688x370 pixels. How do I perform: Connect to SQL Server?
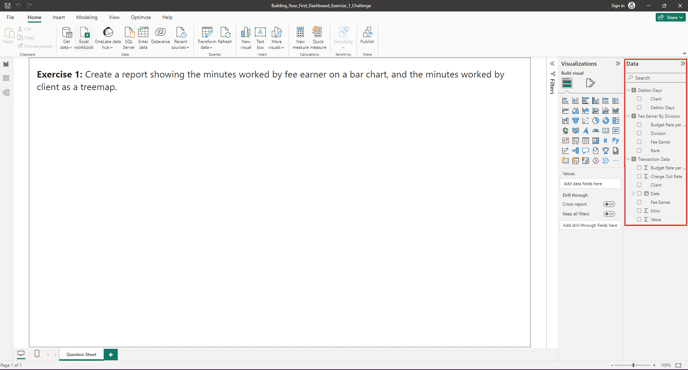(129, 38)
